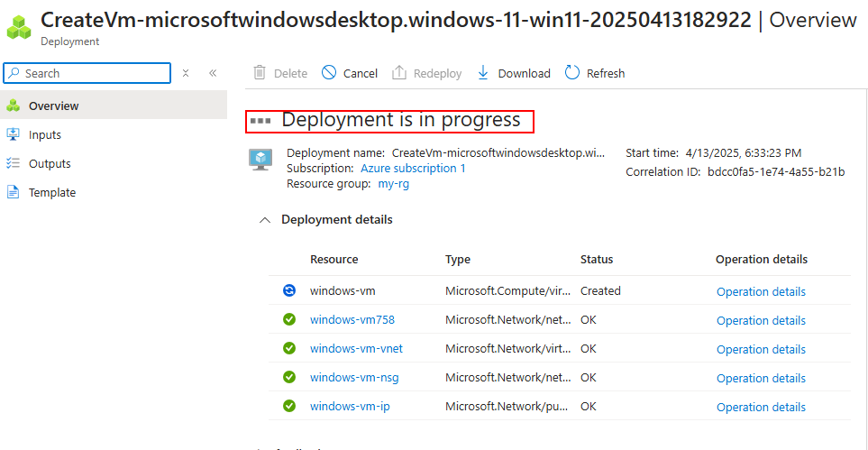Click the OK status for windows-vm758
868x450 pixels.
click(x=589, y=319)
